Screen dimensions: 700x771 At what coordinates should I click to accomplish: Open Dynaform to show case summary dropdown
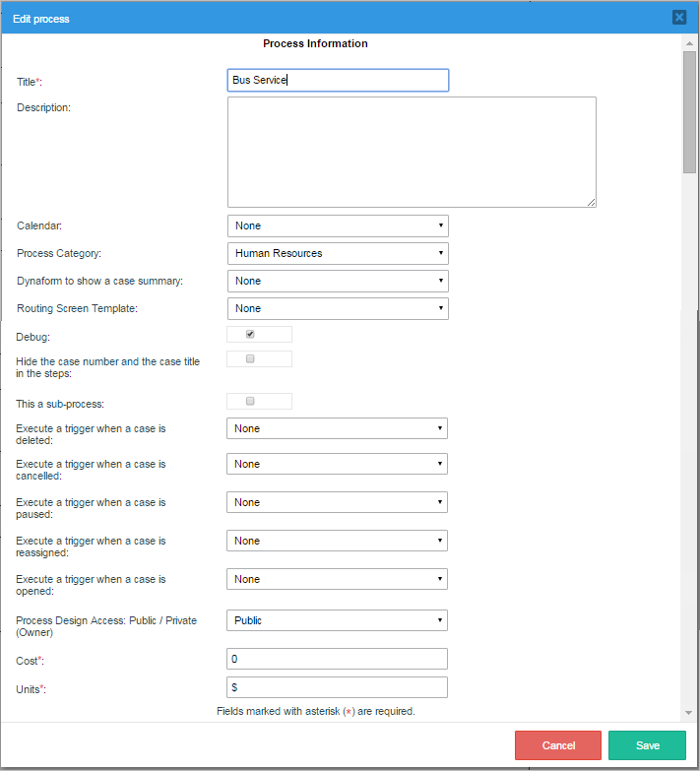(x=338, y=281)
